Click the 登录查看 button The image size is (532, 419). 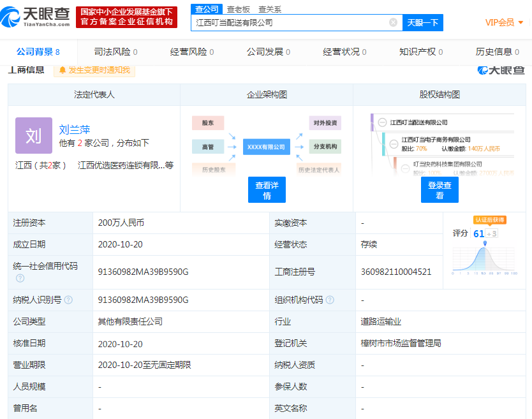tap(440, 189)
